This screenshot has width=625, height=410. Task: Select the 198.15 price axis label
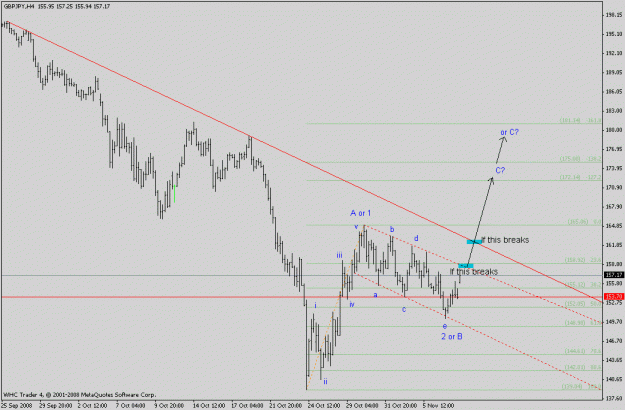point(614,15)
